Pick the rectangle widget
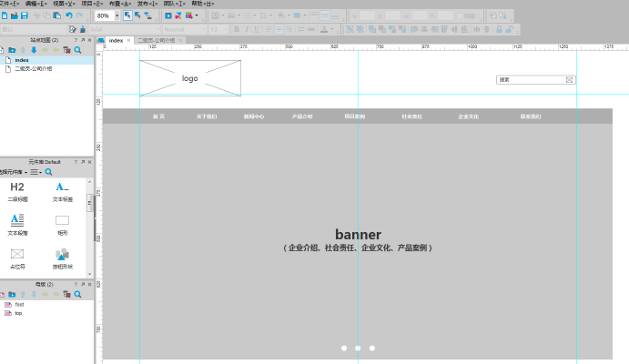Screen dimensions: 629x364 (x=62, y=225)
